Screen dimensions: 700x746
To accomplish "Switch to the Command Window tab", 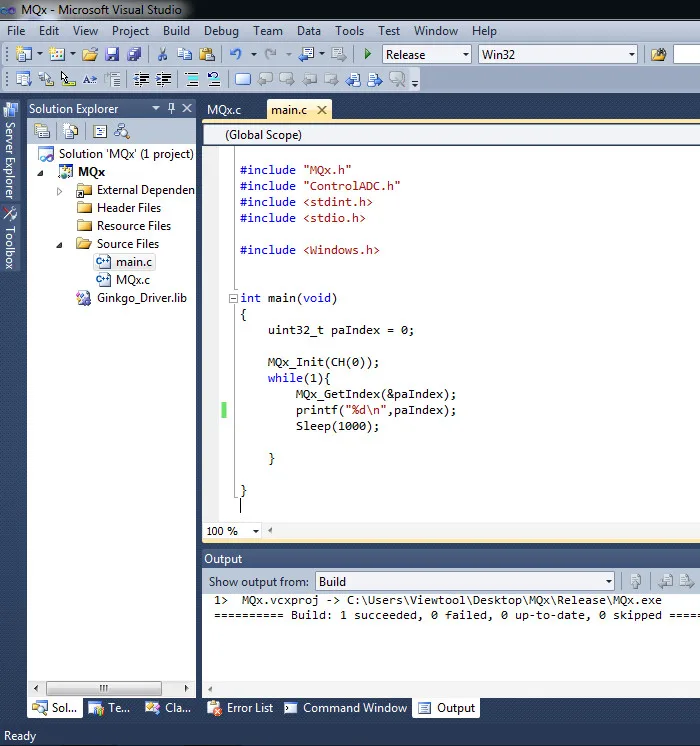I will click(345, 708).
